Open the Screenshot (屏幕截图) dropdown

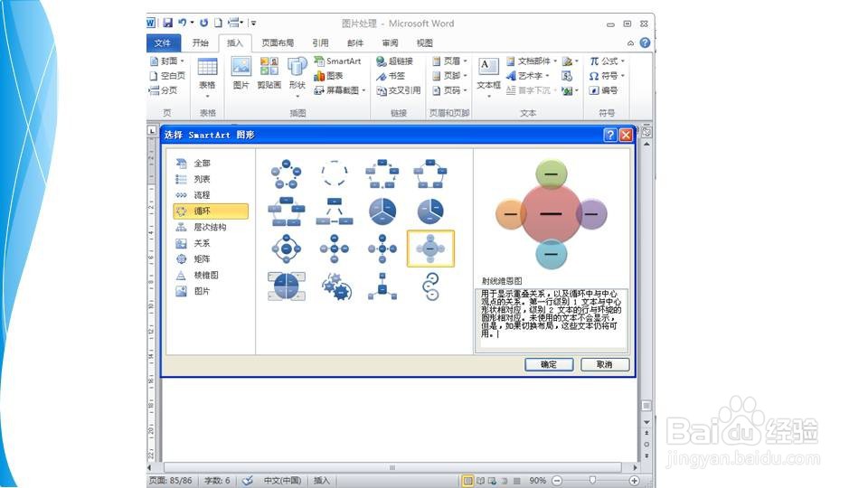[340, 90]
